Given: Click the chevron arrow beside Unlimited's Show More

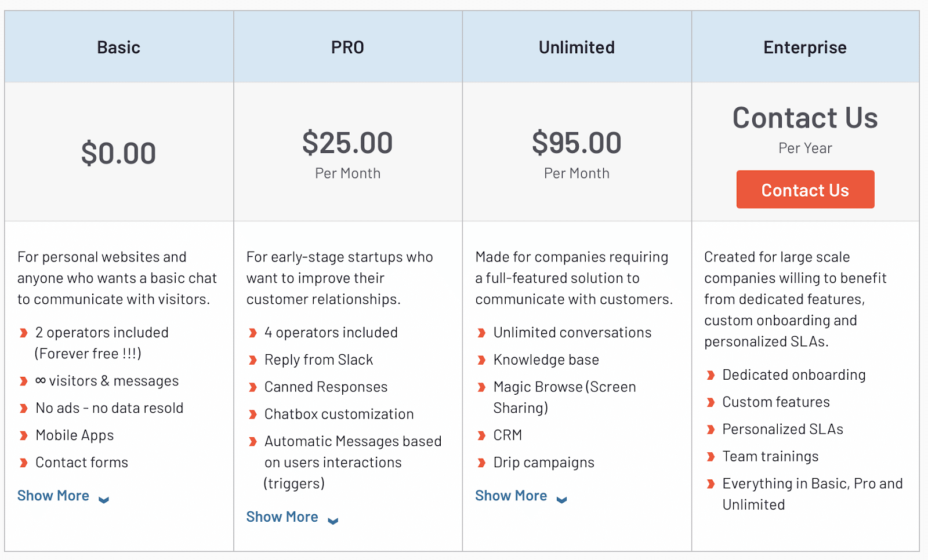Looking at the screenshot, I should coord(561,500).
